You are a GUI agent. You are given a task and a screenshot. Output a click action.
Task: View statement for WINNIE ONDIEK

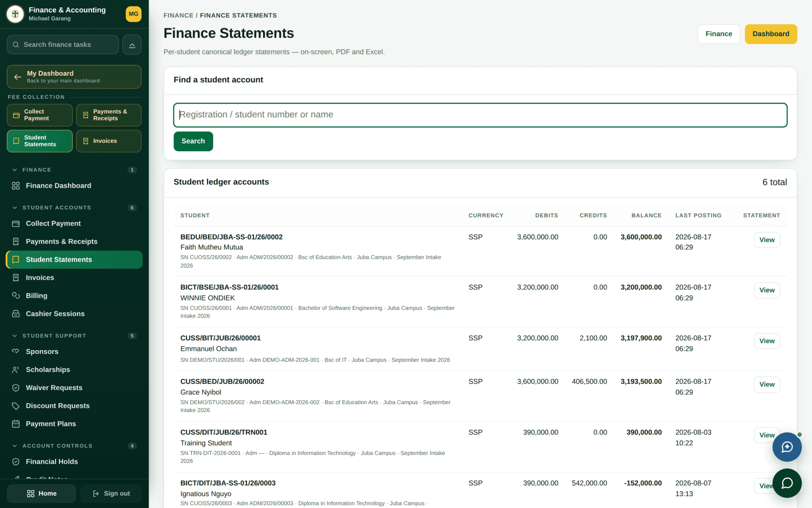pos(767,290)
